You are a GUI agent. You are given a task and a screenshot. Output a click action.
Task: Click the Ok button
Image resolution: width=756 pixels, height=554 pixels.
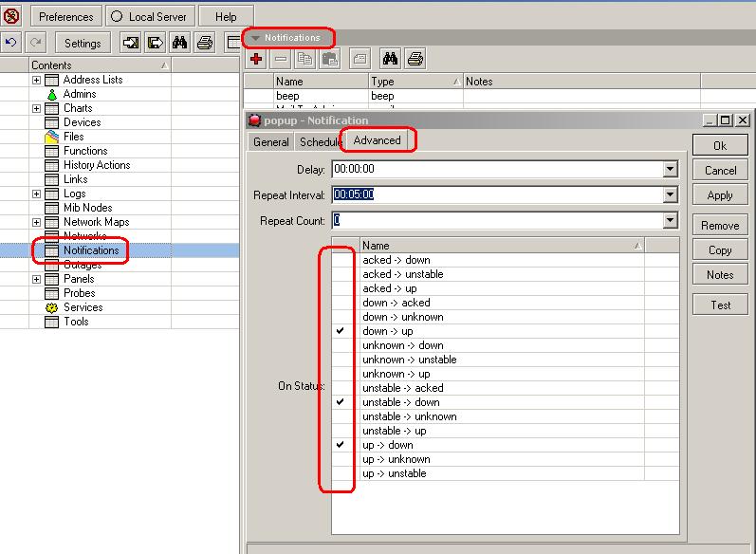click(x=720, y=145)
